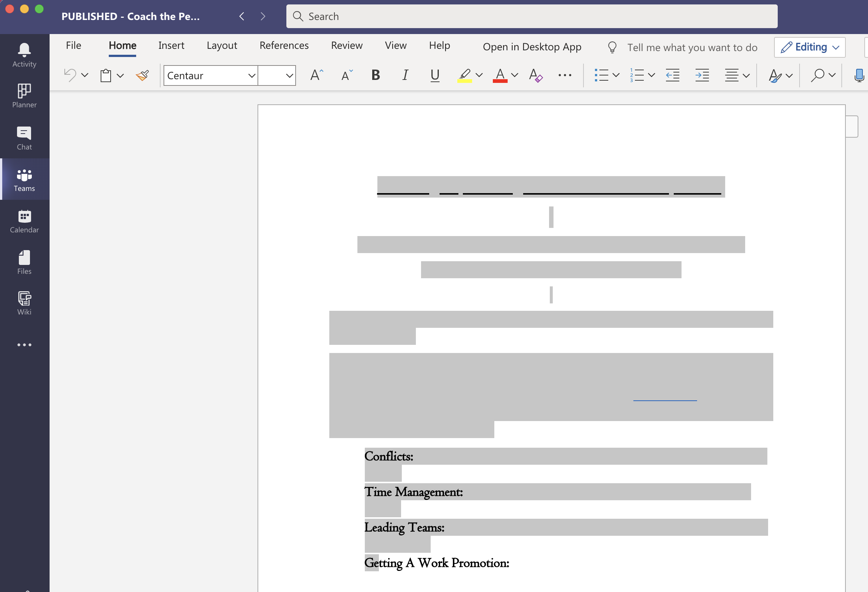868x592 pixels.
Task: Toggle italic formatting
Action: (x=405, y=75)
